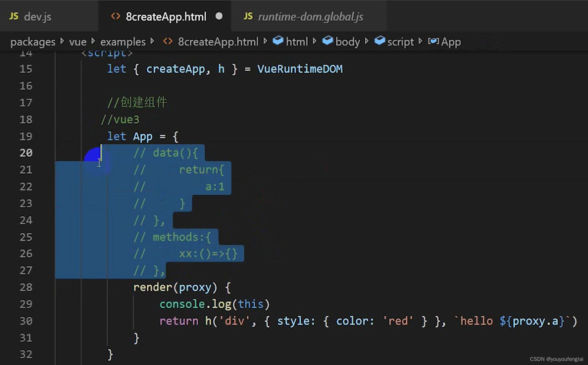Click the script element cube icon in breadcrumb
Image resolution: width=588 pixels, height=365 pixels.
[x=380, y=41]
